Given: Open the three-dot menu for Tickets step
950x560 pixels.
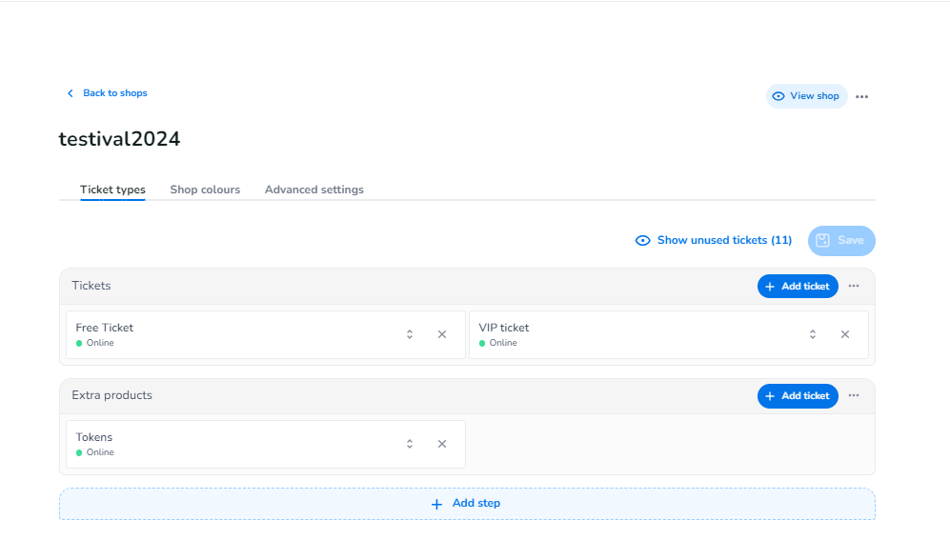Looking at the screenshot, I should [854, 286].
